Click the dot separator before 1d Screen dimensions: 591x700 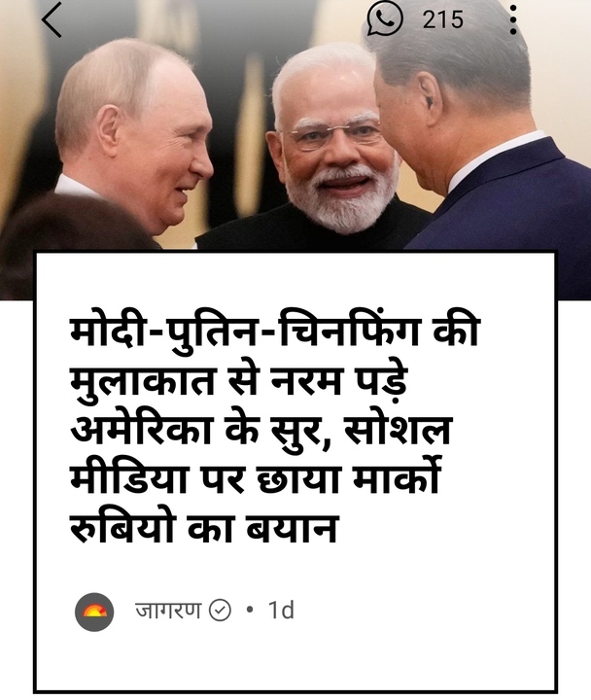(x=250, y=610)
